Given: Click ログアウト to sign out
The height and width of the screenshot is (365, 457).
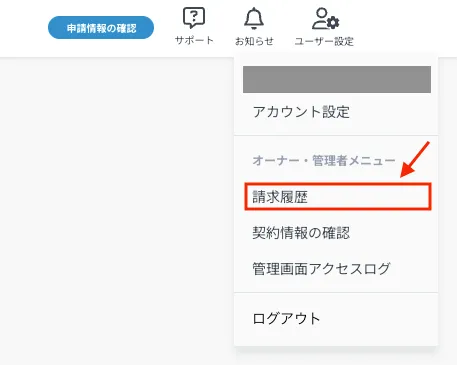Looking at the screenshot, I should [286, 319].
